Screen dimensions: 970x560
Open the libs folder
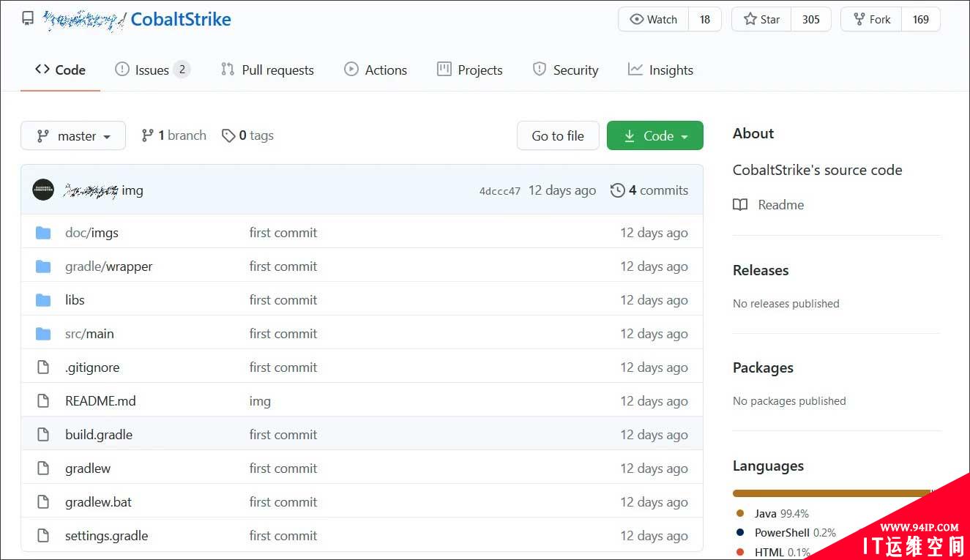pyautogui.click(x=75, y=300)
